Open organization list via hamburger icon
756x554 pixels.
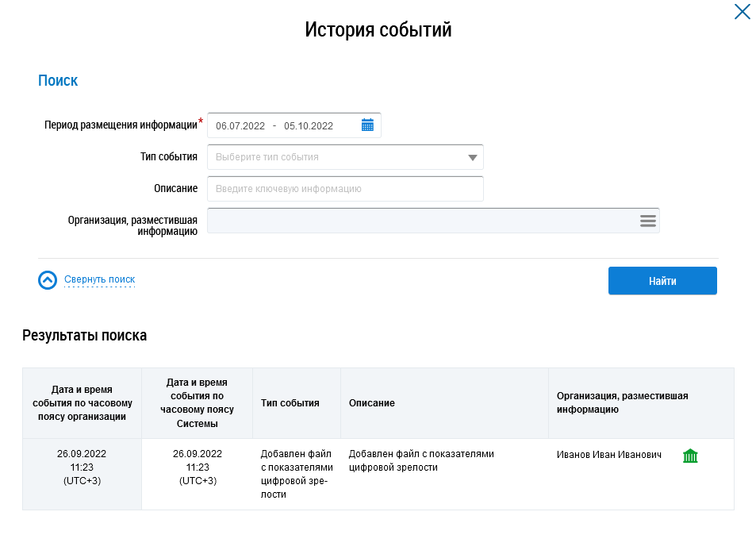648,221
